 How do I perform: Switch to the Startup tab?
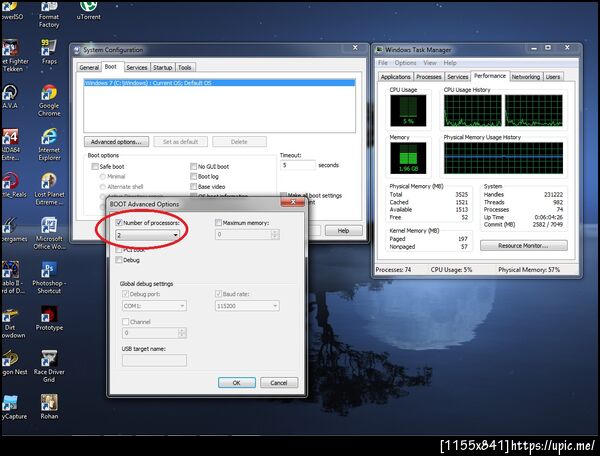[x=163, y=67]
